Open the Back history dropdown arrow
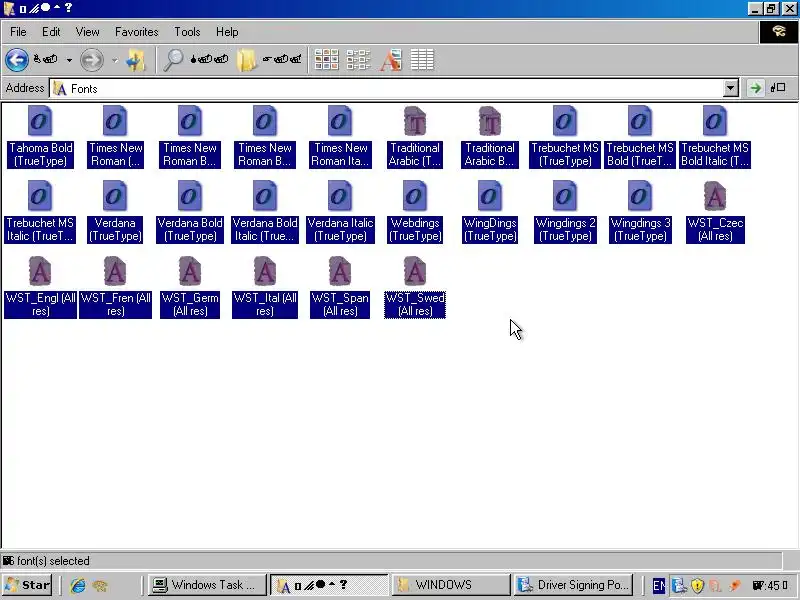 tap(69, 60)
